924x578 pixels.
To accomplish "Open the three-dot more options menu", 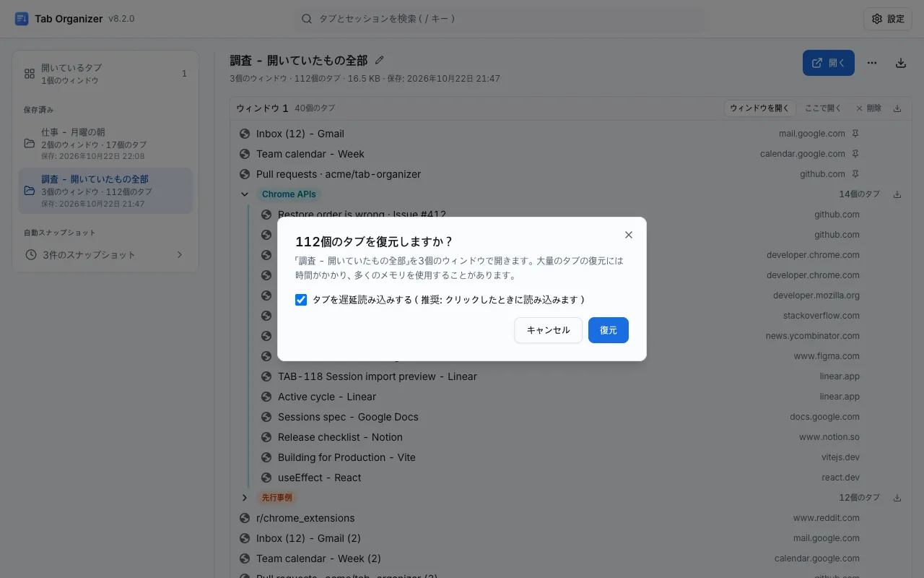I will coord(872,63).
